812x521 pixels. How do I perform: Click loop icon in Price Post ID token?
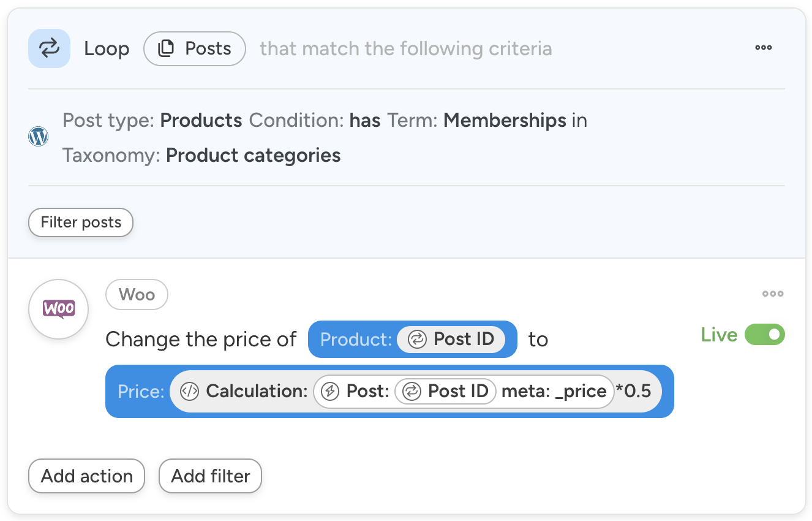click(412, 391)
